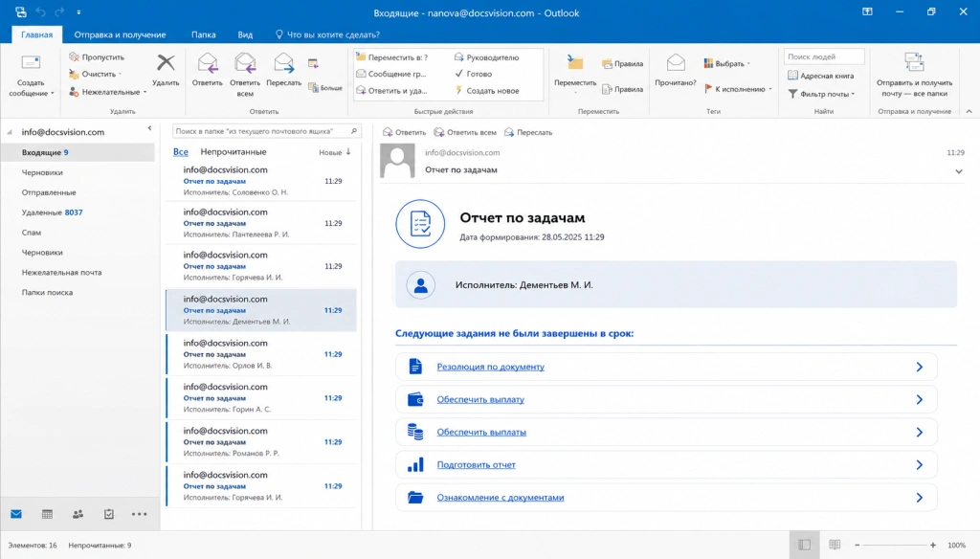Open the Нежелательные dropdown

click(108, 92)
